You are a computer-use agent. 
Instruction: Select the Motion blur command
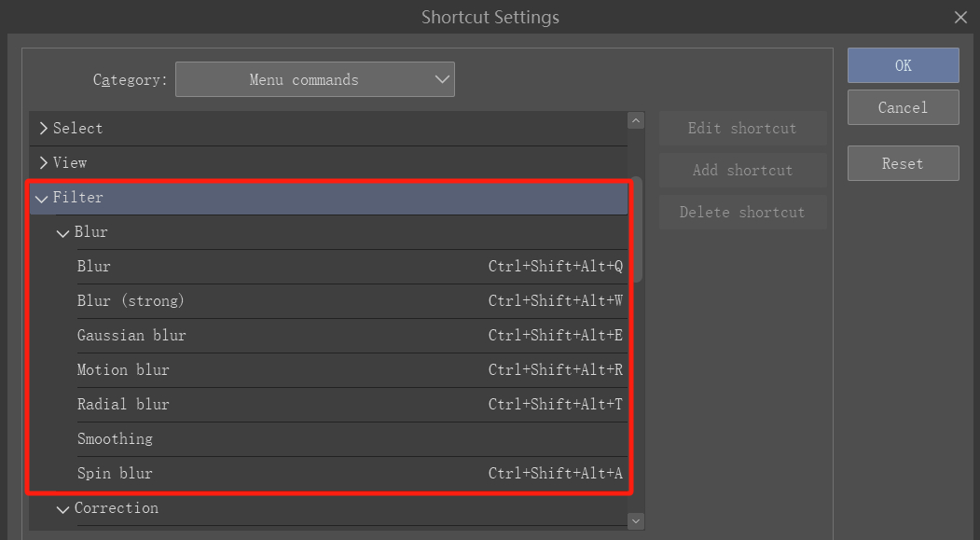click(123, 370)
